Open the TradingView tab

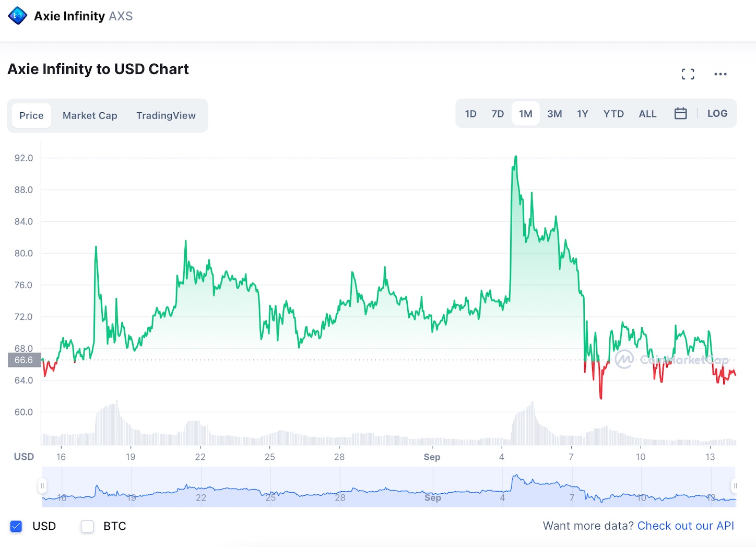pos(166,115)
